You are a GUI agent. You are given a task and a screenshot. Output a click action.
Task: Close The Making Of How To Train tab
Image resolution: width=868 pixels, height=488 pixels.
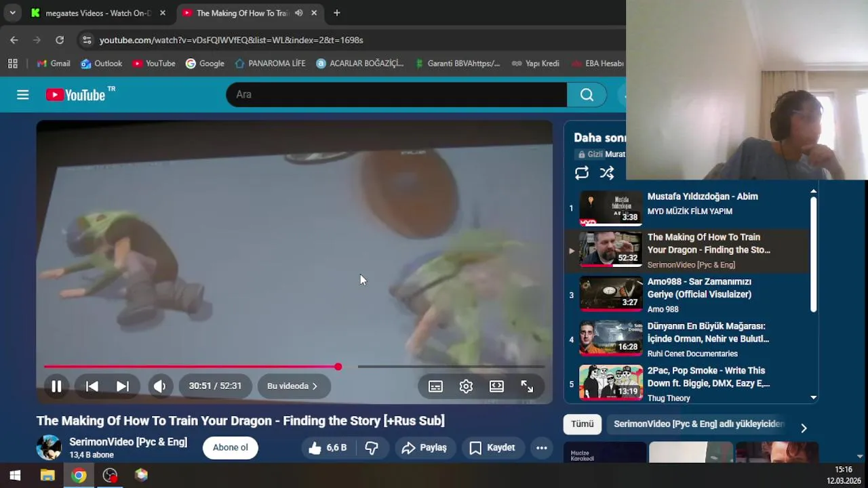coord(314,13)
